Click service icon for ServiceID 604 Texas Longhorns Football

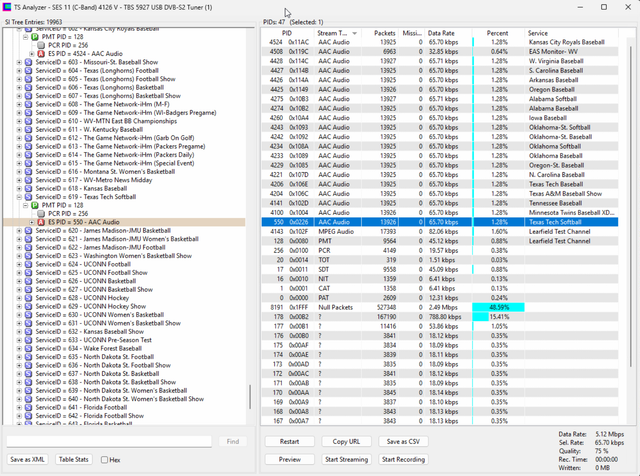click(x=28, y=71)
